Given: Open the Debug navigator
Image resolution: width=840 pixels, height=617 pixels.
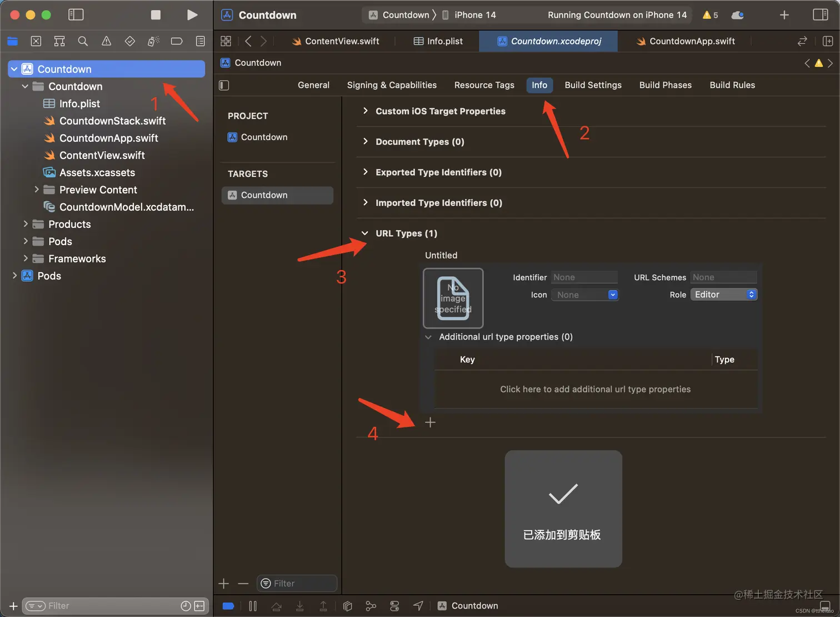Looking at the screenshot, I should [x=153, y=41].
